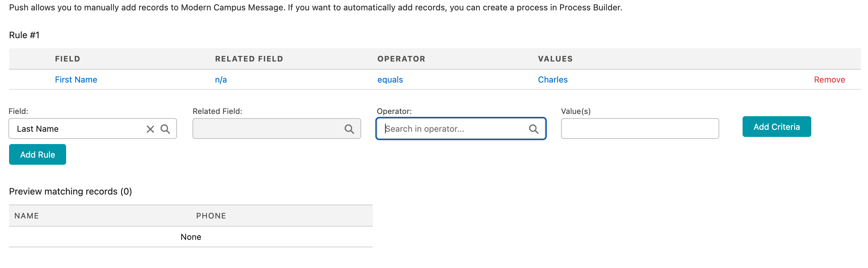Click the VALUES column header
Image resolution: width=868 pixels, height=268 pixels.
click(x=555, y=59)
